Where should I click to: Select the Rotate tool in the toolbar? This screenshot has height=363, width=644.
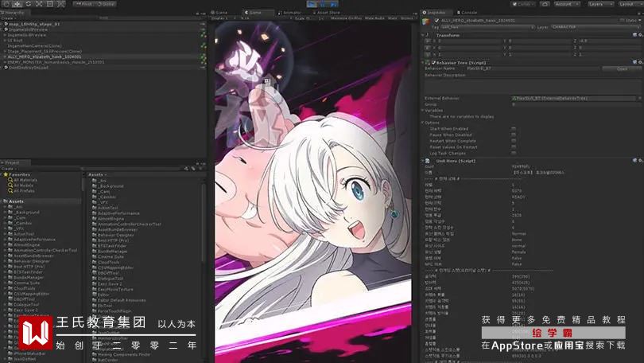pyautogui.click(x=29, y=4)
